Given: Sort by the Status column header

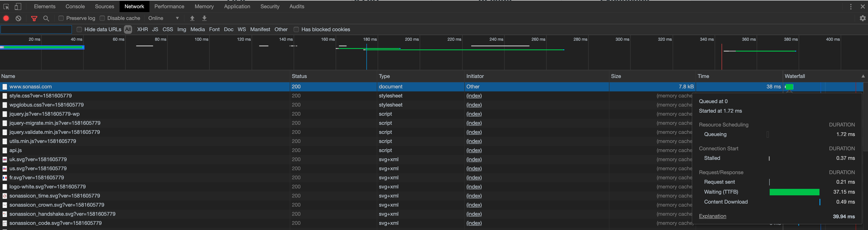Looking at the screenshot, I should pyautogui.click(x=333, y=76).
